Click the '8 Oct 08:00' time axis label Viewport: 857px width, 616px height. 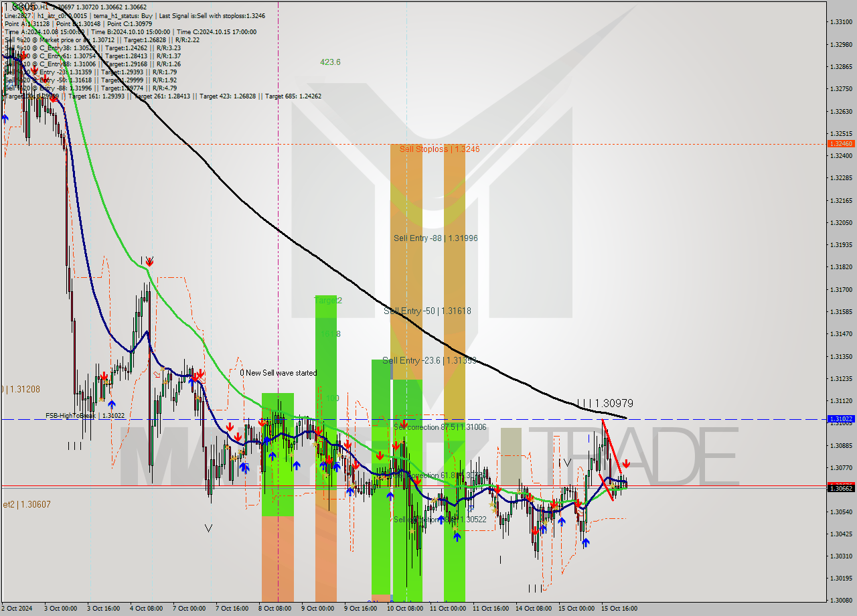[x=275, y=609]
